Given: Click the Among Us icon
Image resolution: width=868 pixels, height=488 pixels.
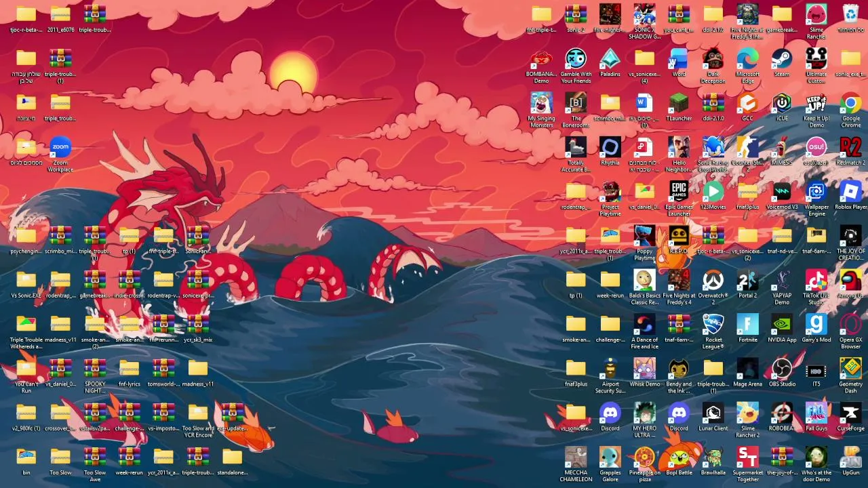Looking at the screenshot, I should (x=850, y=281).
